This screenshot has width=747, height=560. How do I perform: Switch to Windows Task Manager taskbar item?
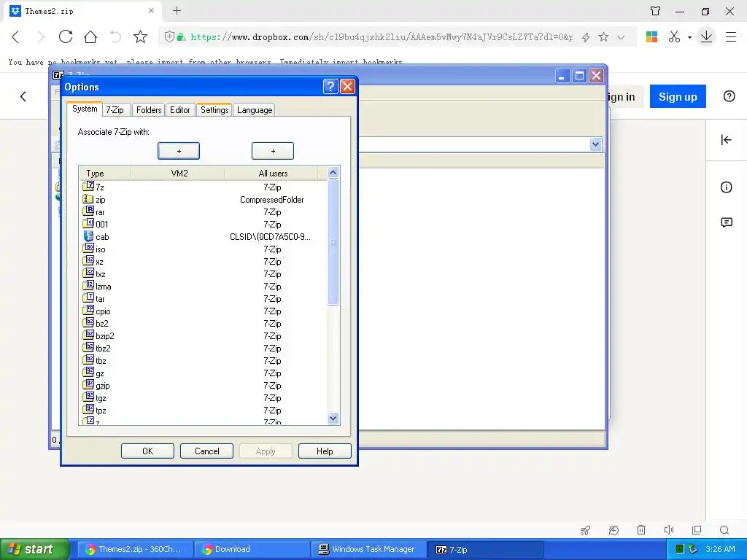coord(368,549)
